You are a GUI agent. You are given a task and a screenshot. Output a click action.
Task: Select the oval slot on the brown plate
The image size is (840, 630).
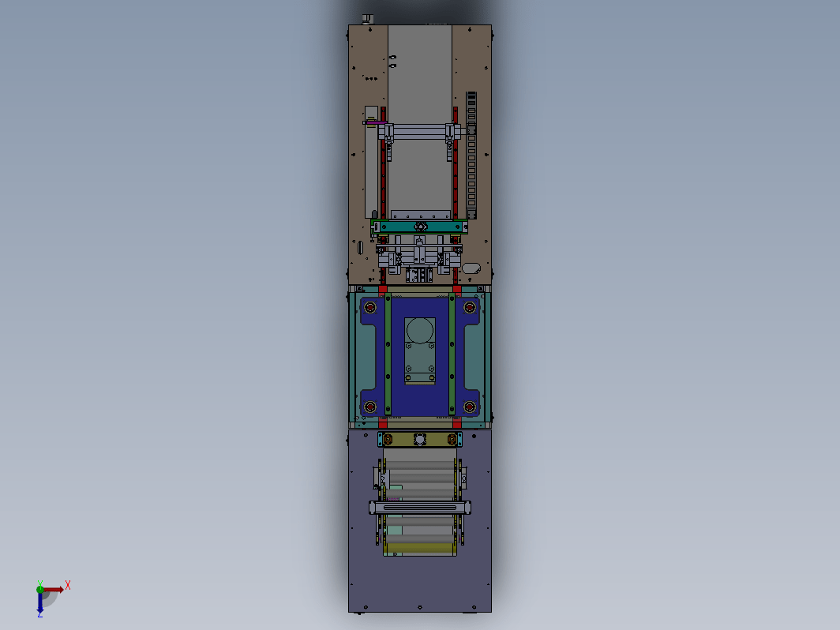click(471, 268)
